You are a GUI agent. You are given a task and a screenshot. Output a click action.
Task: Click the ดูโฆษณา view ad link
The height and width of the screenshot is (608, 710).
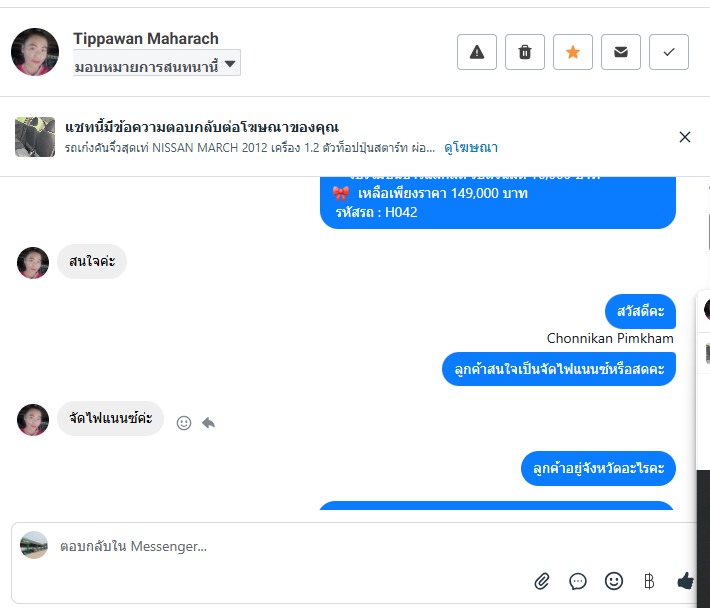click(471, 147)
